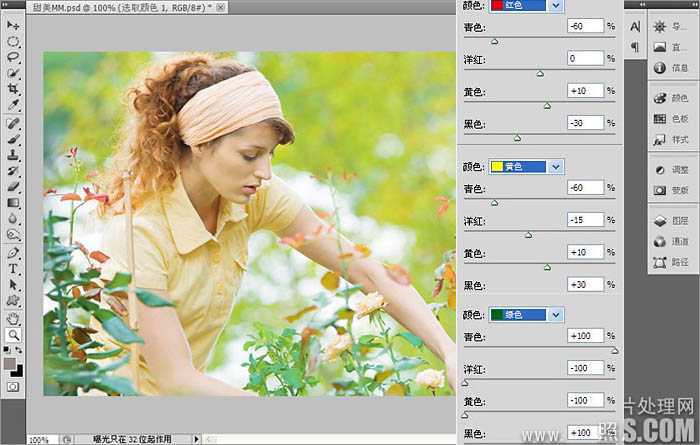Select the Zoom tool
This screenshot has height=445, width=700.
[x=13, y=335]
